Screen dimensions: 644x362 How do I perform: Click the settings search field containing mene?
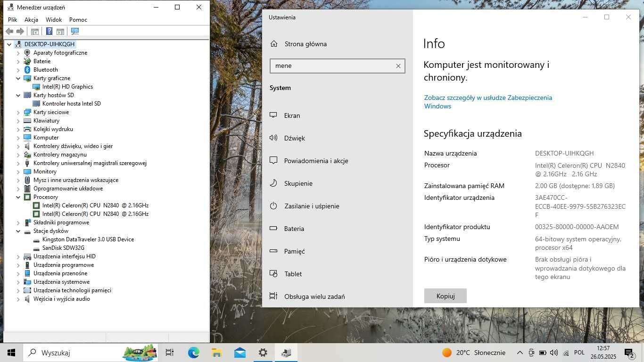[x=337, y=66]
